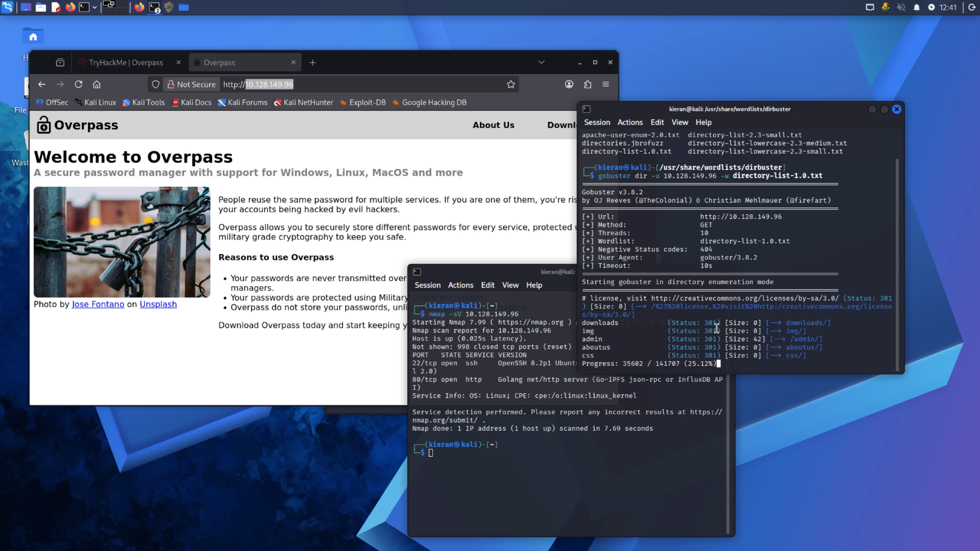Click gobuster terminal window menu icon
The image size is (980, 551).
tap(586, 109)
